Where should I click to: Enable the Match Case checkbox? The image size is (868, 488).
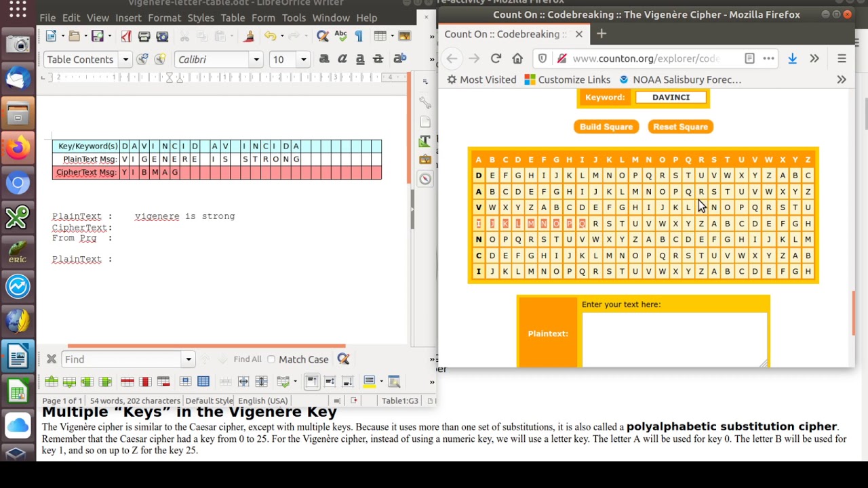(271, 359)
